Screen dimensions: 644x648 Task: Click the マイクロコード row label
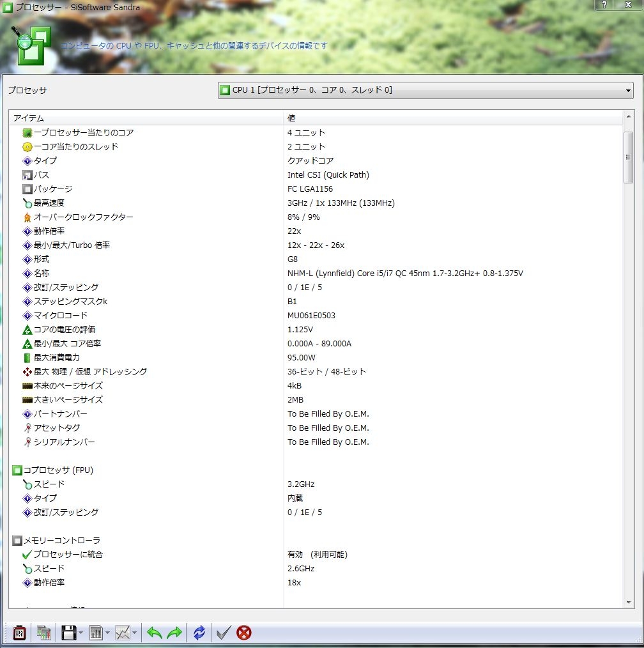pos(61,315)
